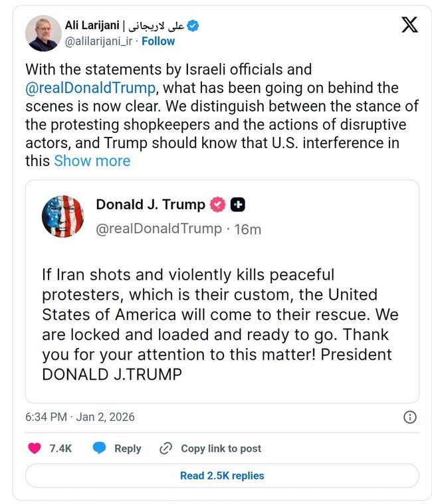Expand the post with Show more
Image resolution: width=432 pixels, height=504 pixels.
coord(92,161)
